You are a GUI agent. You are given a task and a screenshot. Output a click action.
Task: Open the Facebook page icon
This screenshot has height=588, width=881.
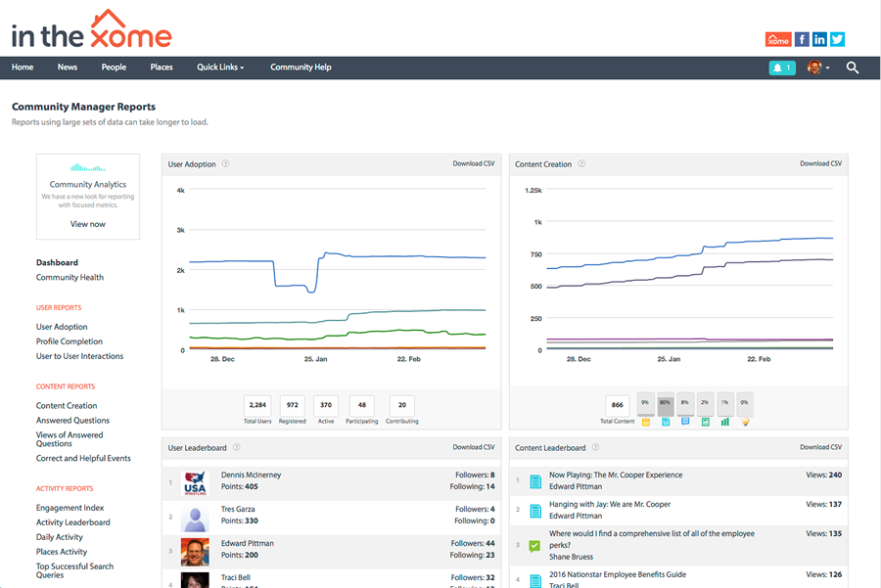802,39
